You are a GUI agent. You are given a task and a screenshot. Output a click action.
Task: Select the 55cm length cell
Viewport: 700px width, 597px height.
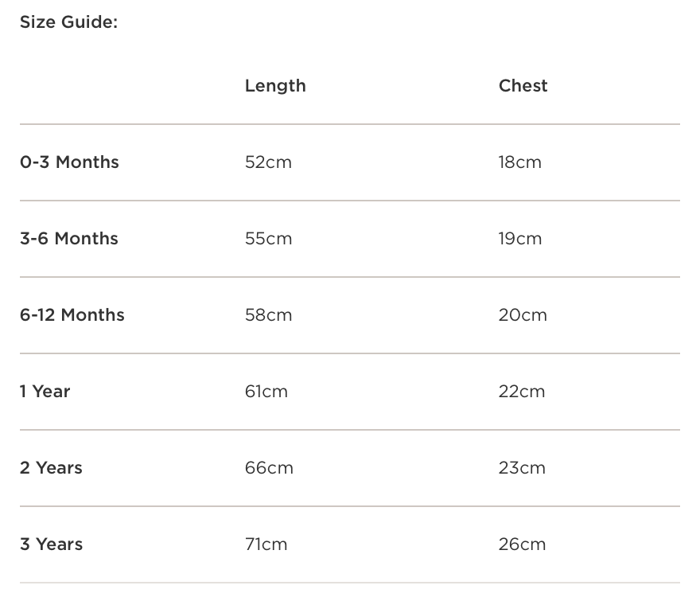coord(268,239)
